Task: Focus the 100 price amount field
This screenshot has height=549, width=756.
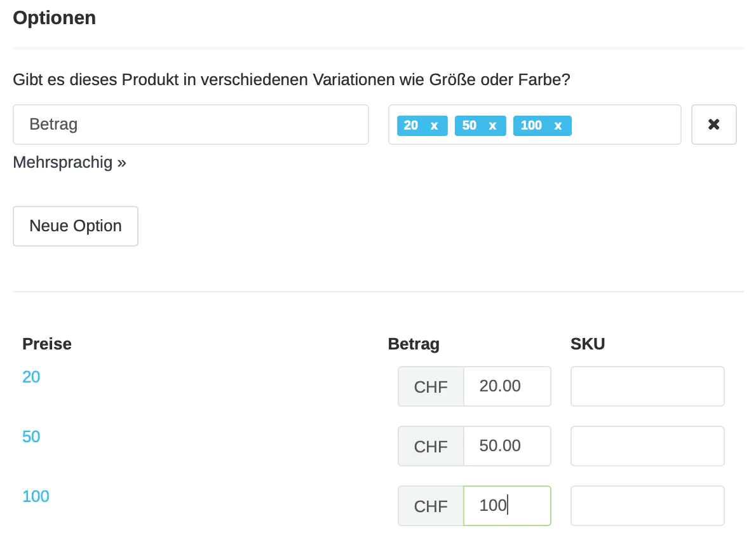Action: click(506, 506)
